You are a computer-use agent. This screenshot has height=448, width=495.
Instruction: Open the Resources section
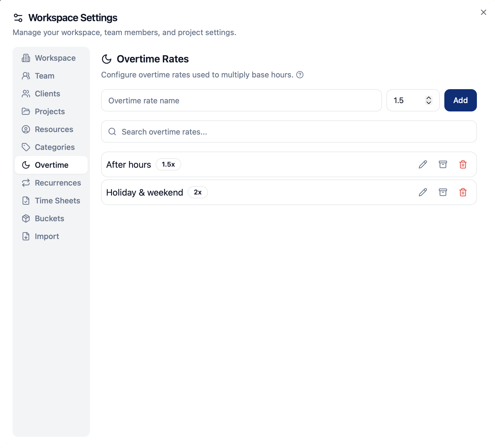pyautogui.click(x=51, y=129)
